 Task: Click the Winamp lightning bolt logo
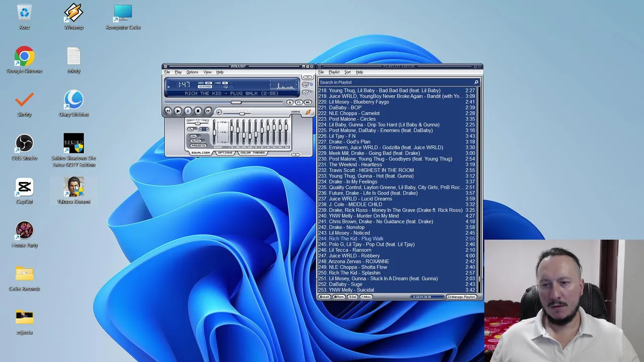click(308, 112)
